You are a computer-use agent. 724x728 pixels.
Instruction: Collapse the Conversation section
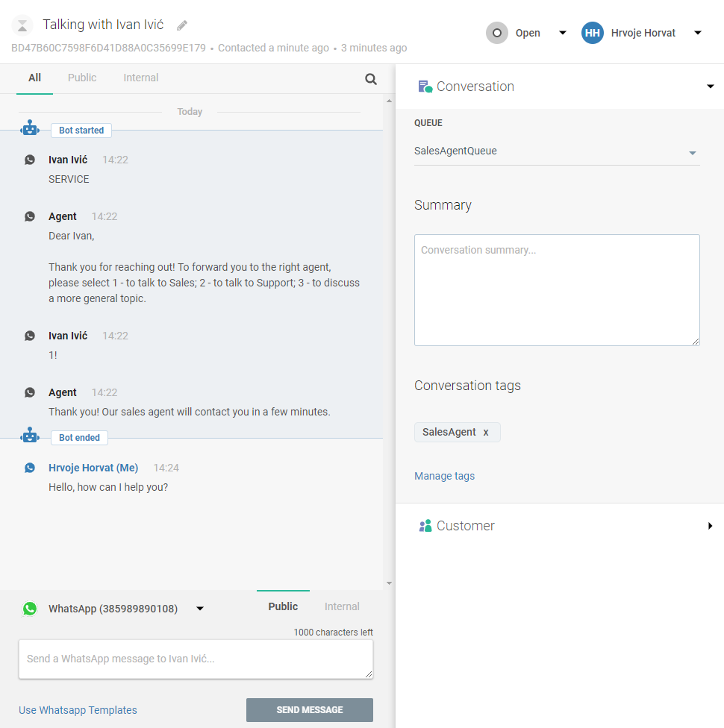[x=710, y=87]
